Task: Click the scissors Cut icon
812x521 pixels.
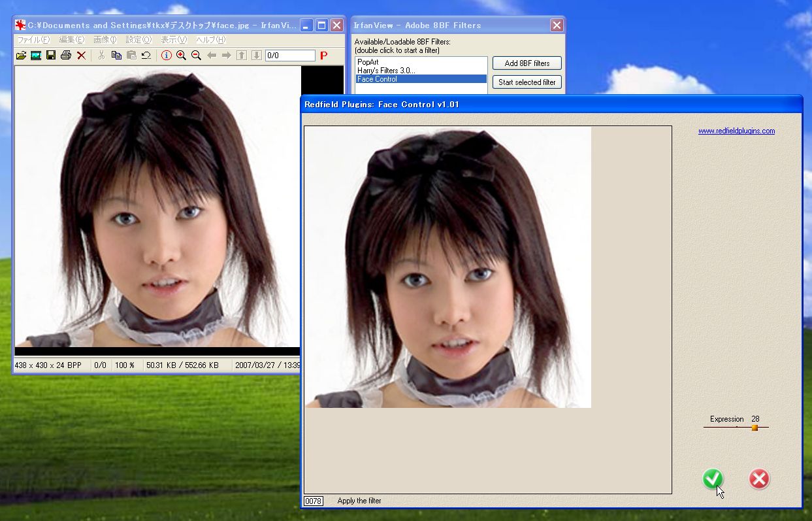Action: (x=101, y=56)
